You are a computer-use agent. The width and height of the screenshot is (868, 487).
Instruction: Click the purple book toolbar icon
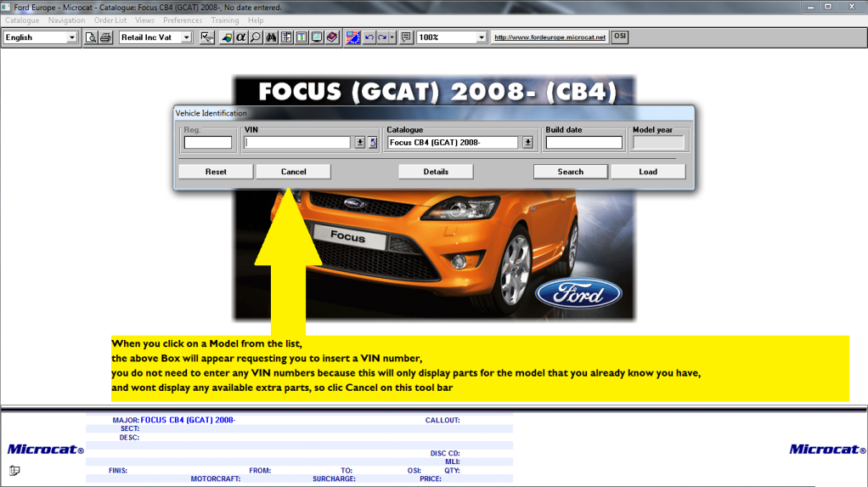[x=331, y=37]
